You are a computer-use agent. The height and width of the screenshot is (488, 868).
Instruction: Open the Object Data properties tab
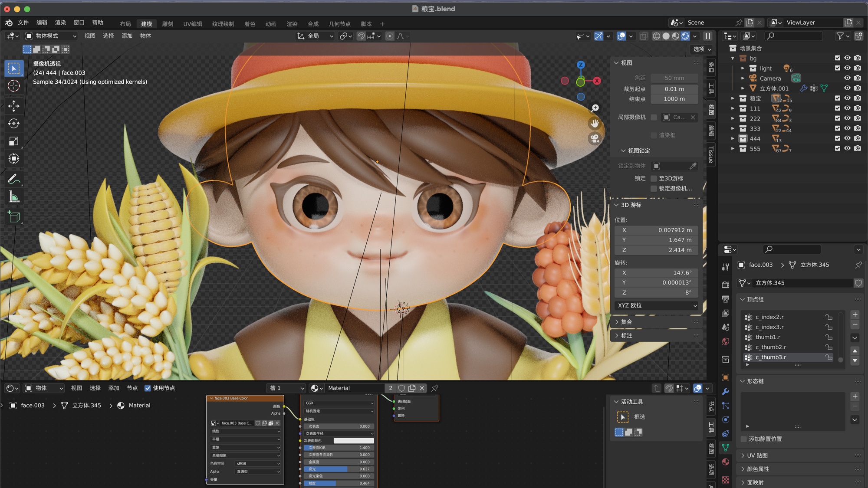click(x=725, y=448)
